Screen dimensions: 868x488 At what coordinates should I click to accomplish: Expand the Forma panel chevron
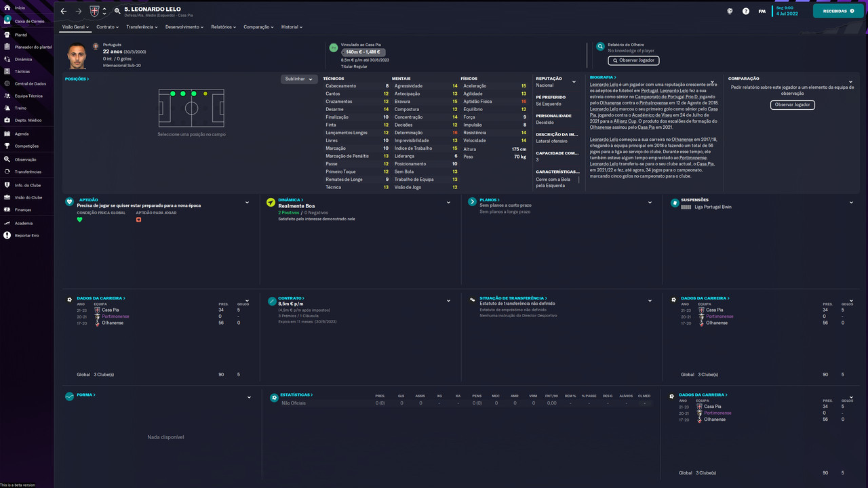pyautogui.click(x=249, y=397)
